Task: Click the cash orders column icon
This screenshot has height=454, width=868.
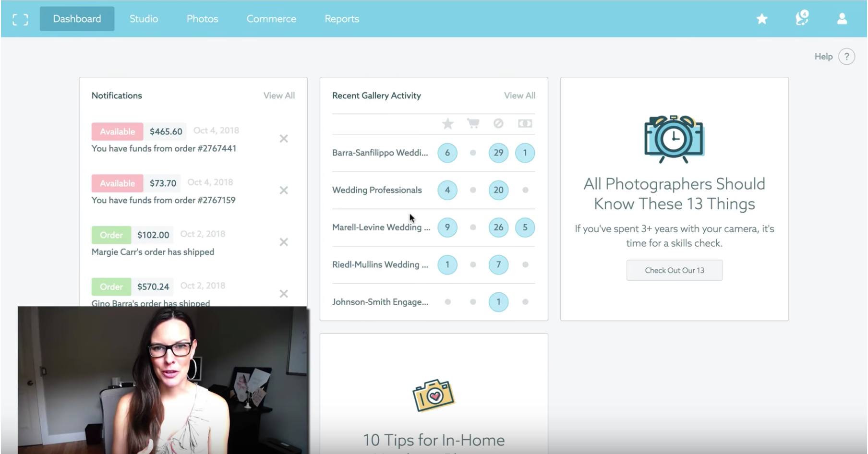Action: [525, 124]
